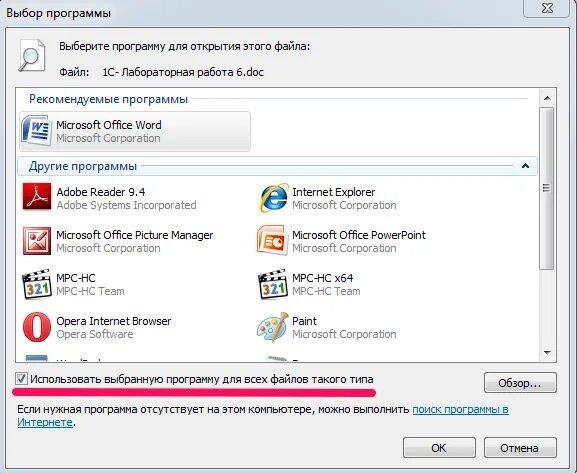
Task: Click the list scrollbar up arrow
Action: pos(547,98)
